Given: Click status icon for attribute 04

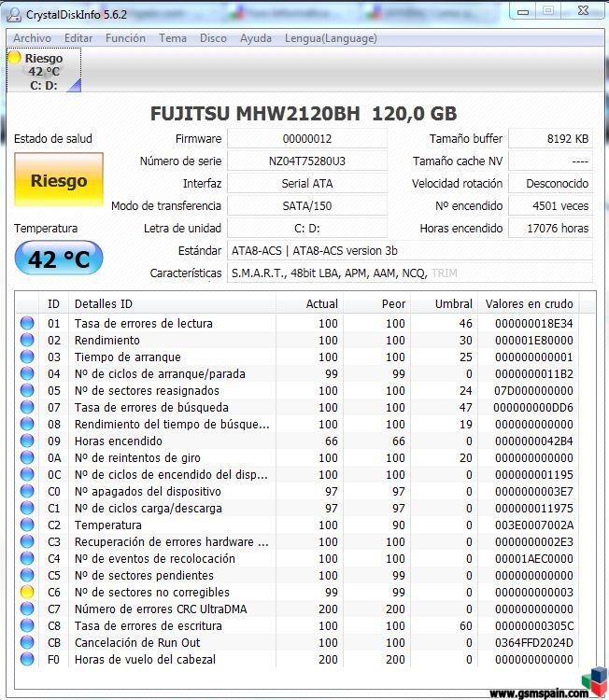Looking at the screenshot, I should (x=27, y=373).
